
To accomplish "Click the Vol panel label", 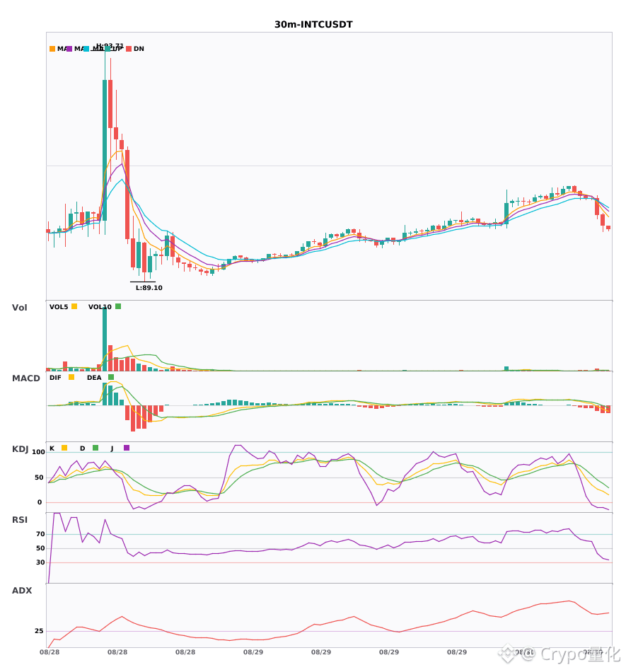I will (19, 308).
